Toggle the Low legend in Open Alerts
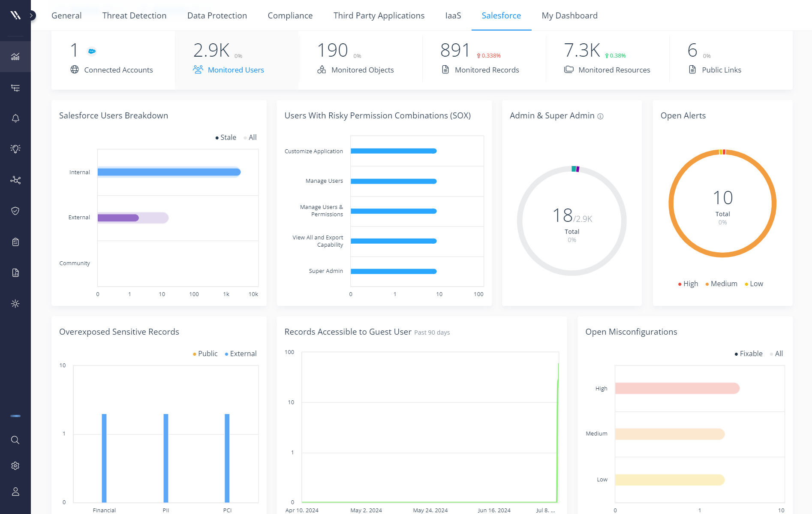 [754, 284]
